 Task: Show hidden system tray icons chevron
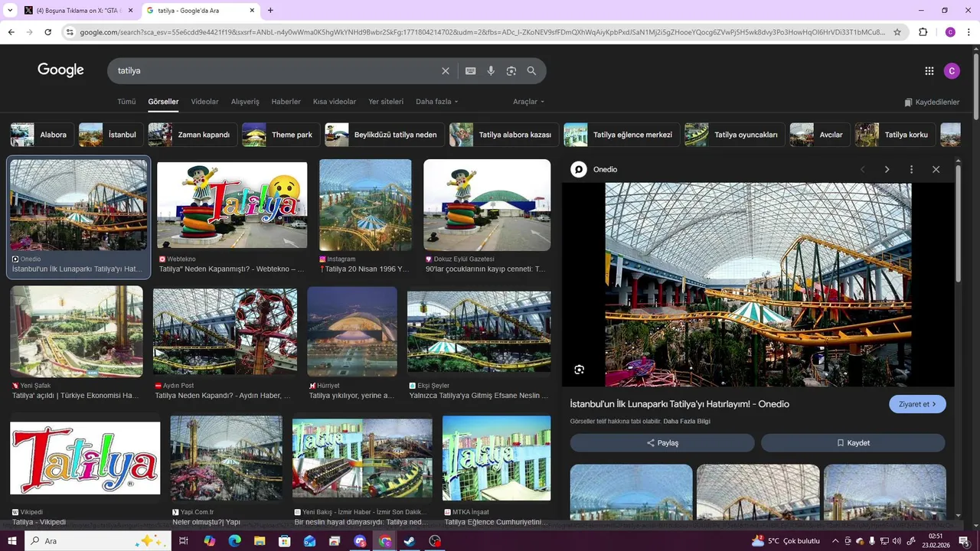coord(835,541)
